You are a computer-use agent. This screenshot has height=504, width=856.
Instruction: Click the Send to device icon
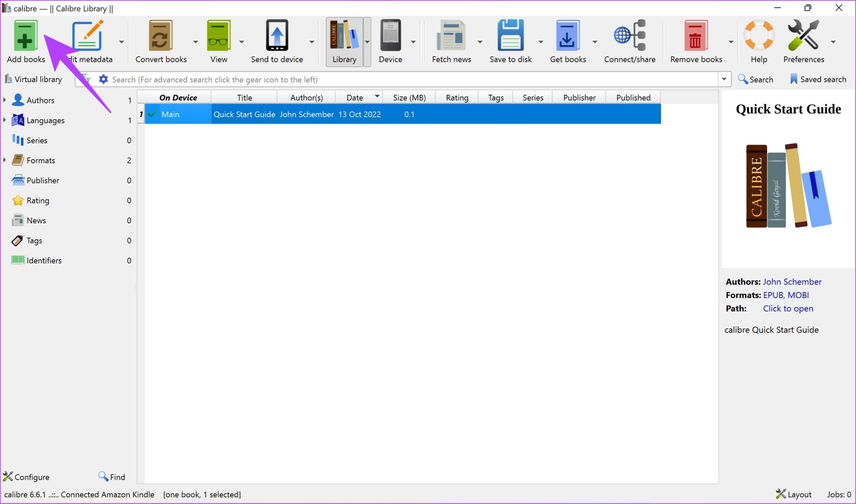pos(277,36)
